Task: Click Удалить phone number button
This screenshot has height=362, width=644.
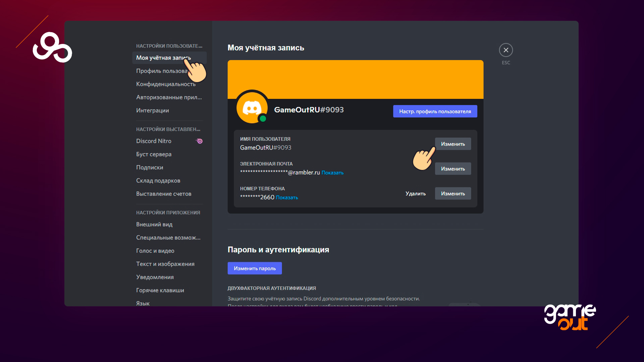Action: pos(415,193)
